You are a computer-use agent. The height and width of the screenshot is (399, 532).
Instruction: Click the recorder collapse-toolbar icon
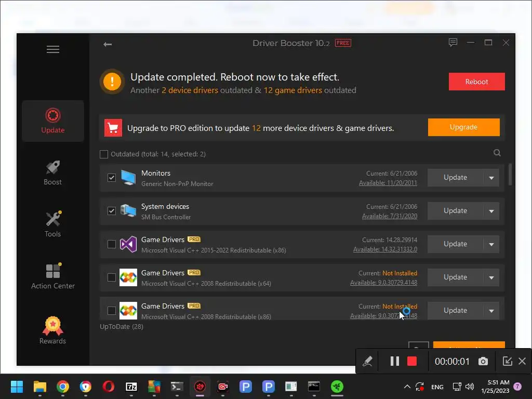(507, 362)
